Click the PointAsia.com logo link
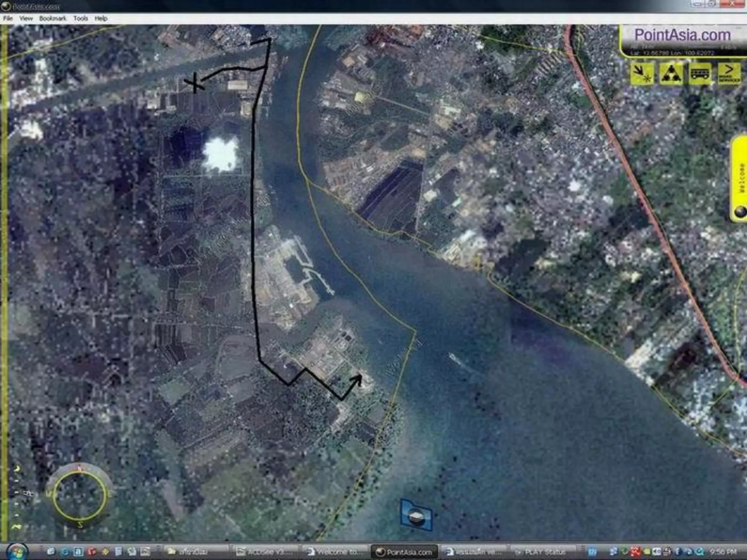The width and height of the screenshot is (747, 560). (682, 35)
